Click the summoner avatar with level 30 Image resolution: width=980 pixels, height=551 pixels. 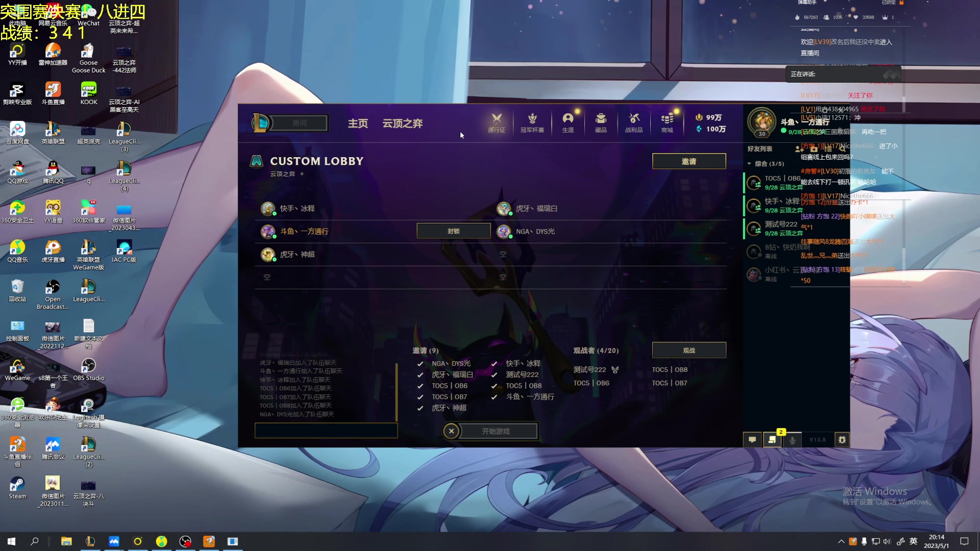click(762, 122)
